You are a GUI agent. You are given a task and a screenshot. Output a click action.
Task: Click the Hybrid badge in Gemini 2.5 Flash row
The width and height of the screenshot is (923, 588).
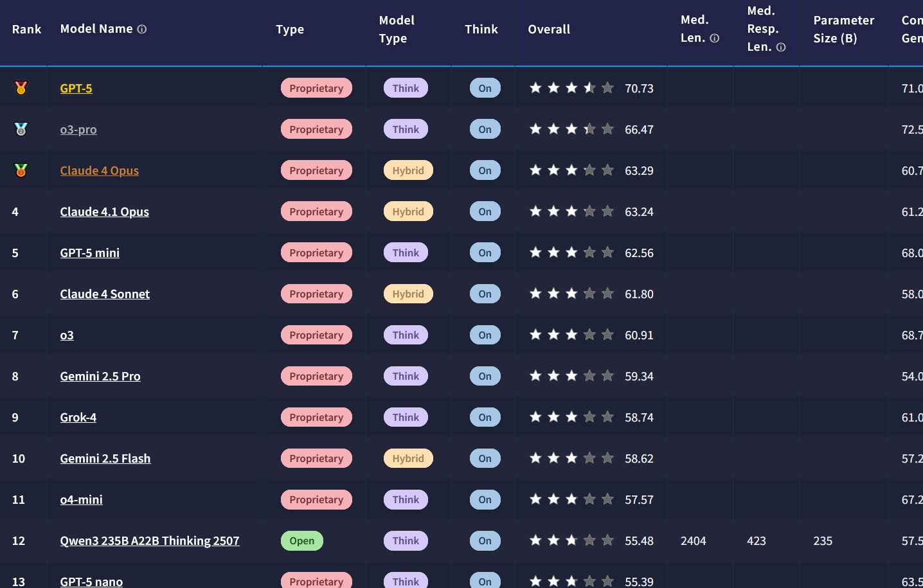pyautogui.click(x=408, y=458)
